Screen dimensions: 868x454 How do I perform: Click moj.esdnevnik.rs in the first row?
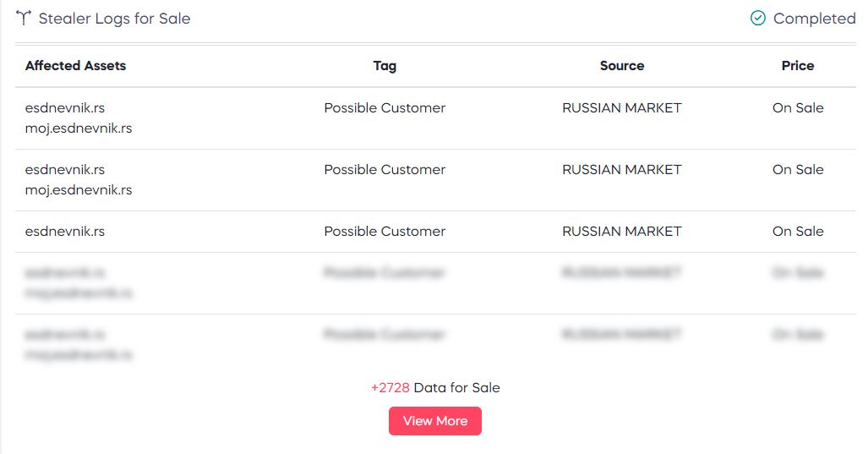(79, 129)
